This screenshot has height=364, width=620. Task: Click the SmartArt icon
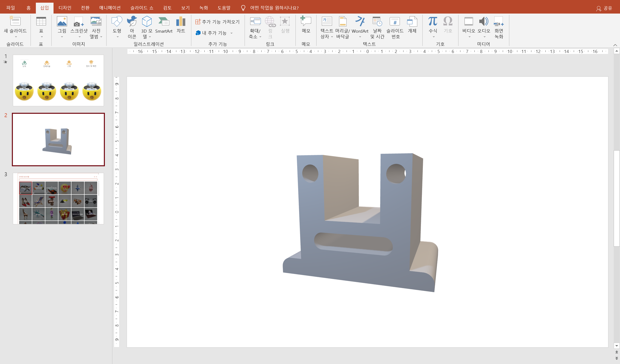[164, 22]
